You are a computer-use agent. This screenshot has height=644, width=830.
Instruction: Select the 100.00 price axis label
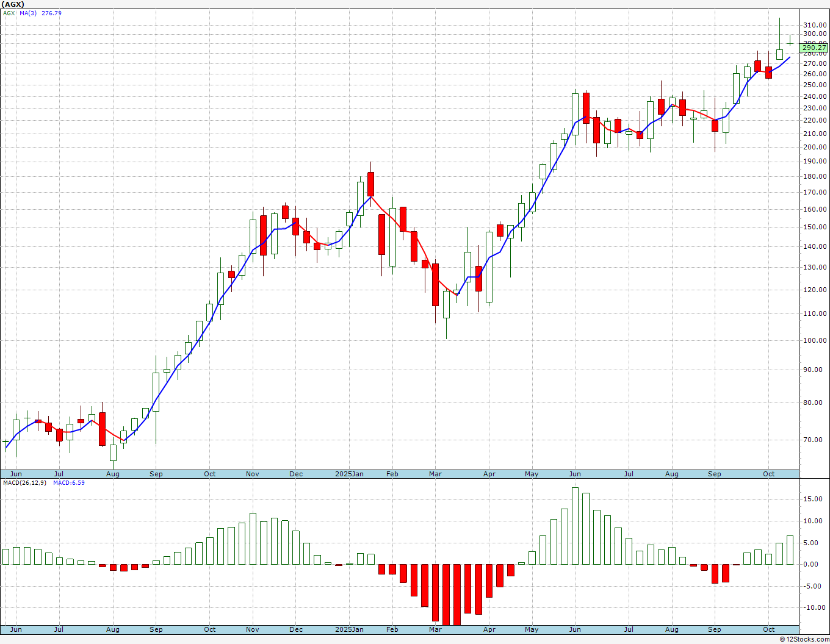pyautogui.click(x=815, y=341)
